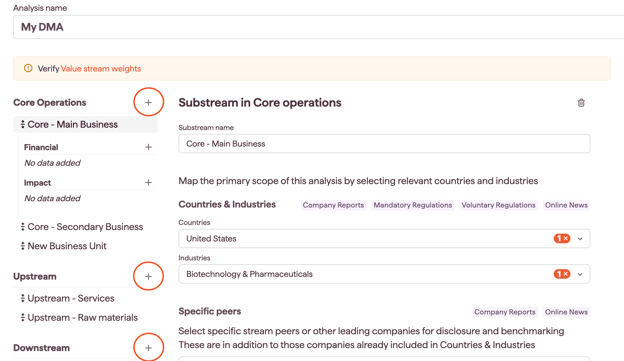
Task: Add a substream under Upstream
Action: coord(148,276)
